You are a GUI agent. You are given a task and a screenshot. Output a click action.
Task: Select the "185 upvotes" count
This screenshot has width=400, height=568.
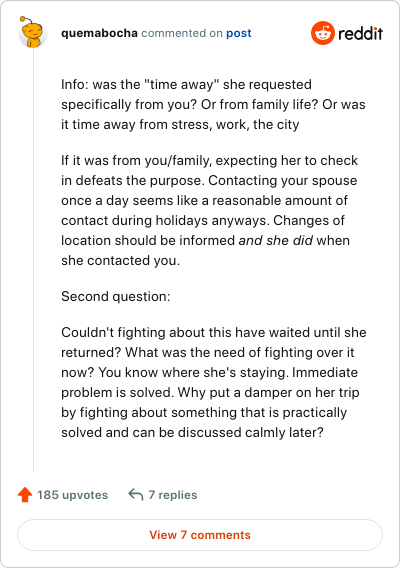click(72, 495)
